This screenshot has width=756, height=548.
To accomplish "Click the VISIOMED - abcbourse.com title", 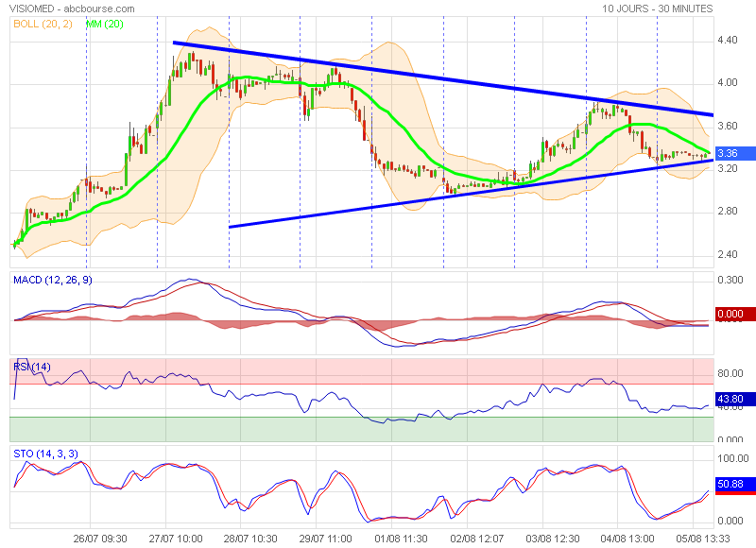I will pyautogui.click(x=72, y=9).
